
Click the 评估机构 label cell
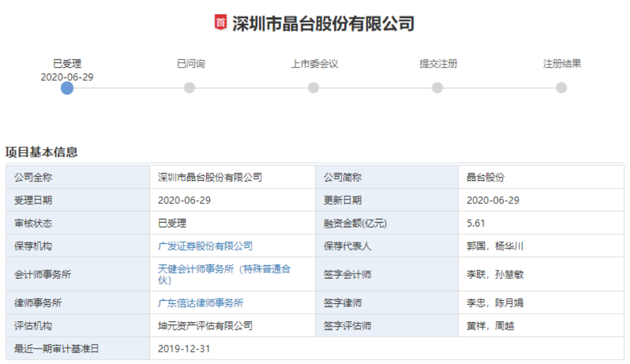[78, 326]
